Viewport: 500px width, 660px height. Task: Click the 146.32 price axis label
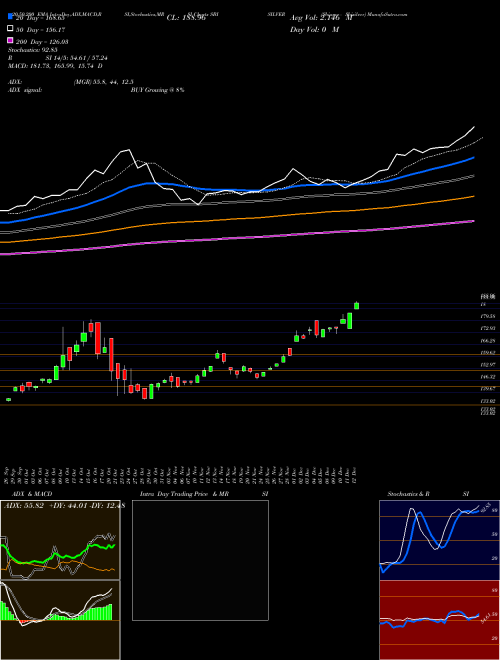[x=488, y=377]
